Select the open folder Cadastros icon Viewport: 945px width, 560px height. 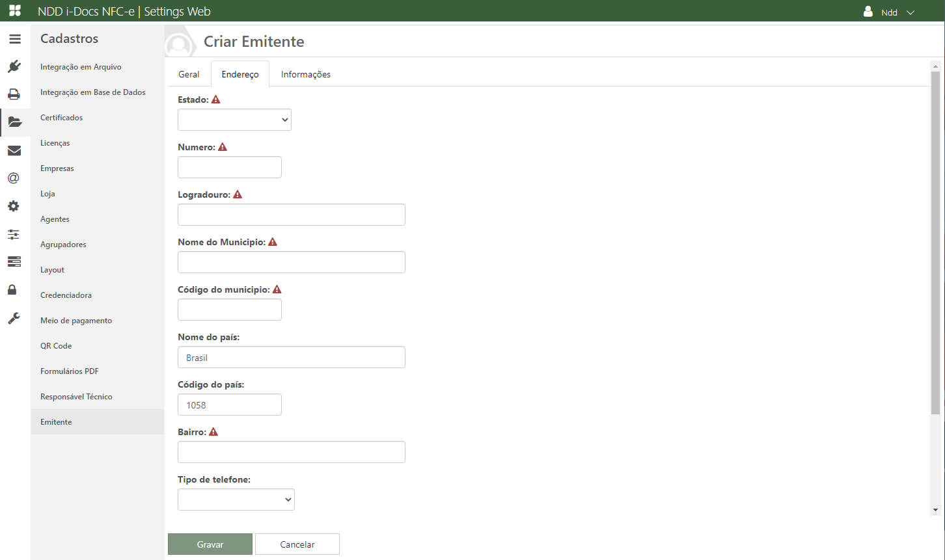(15, 122)
